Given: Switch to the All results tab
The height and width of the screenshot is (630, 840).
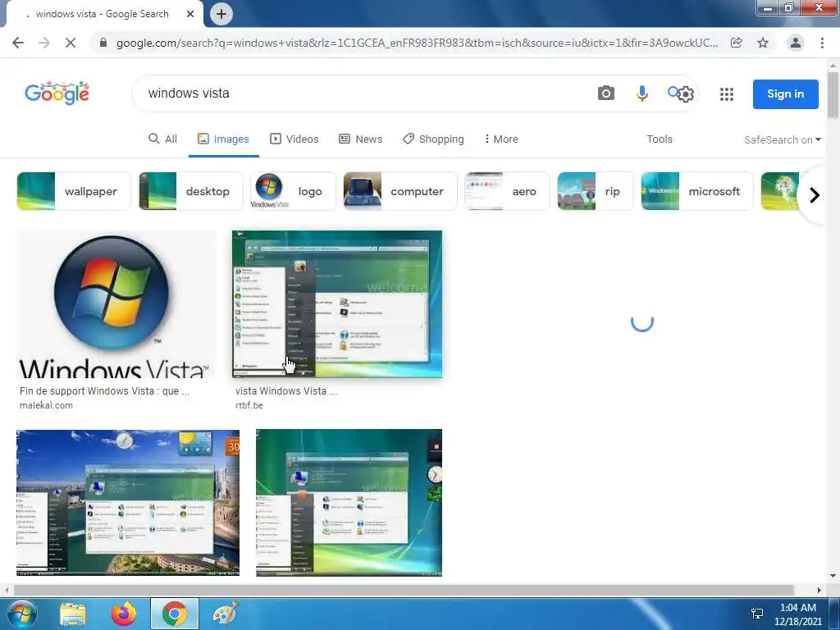Looking at the screenshot, I should 163,139.
